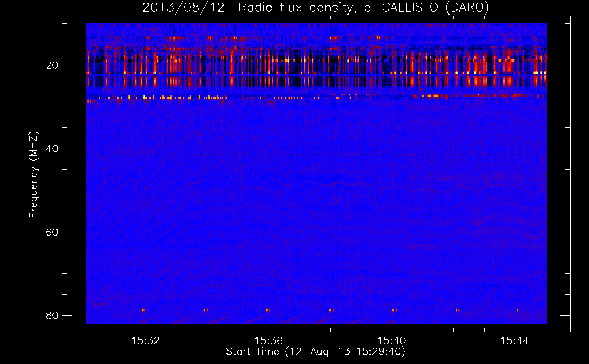
Task: Click the '60' frequency tick label
Action: pos(52,232)
